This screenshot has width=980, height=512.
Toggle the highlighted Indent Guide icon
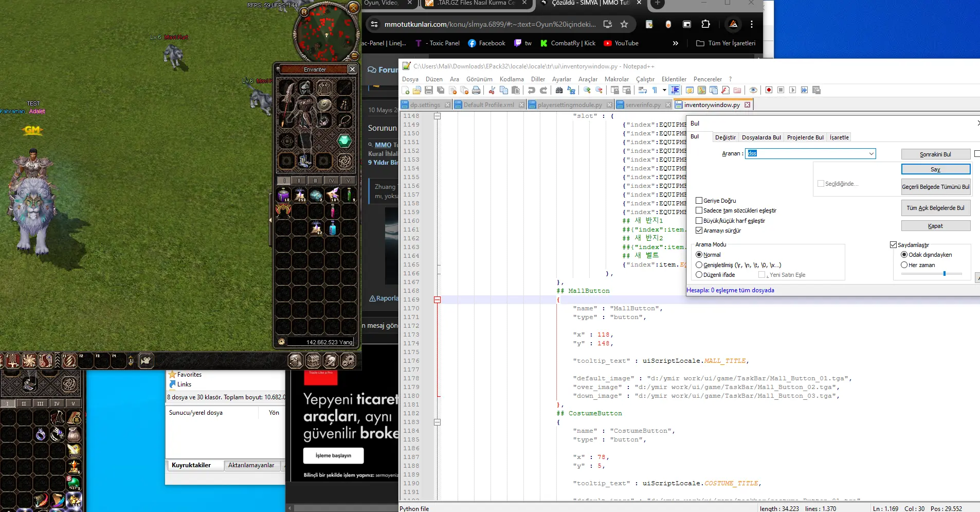click(x=675, y=90)
